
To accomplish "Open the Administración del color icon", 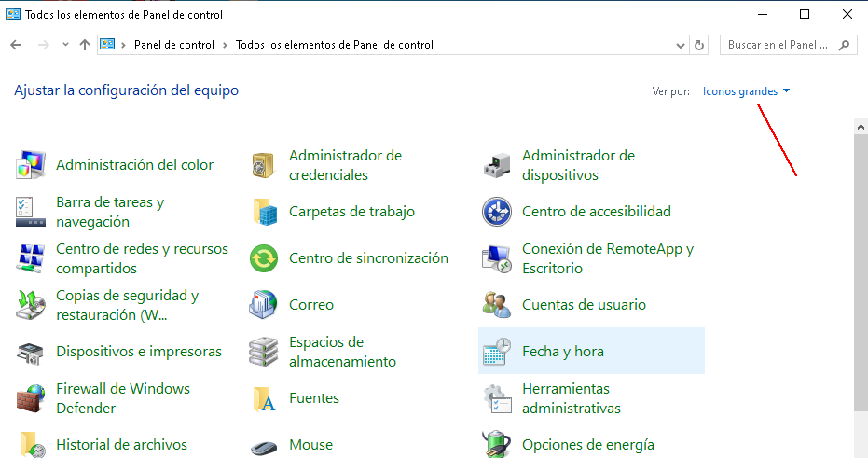I will click(x=31, y=165).
